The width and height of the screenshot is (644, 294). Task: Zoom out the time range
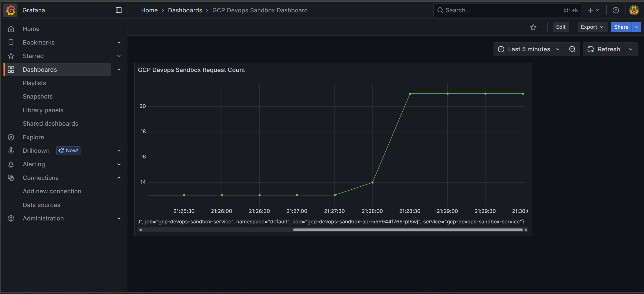point(572,49)
